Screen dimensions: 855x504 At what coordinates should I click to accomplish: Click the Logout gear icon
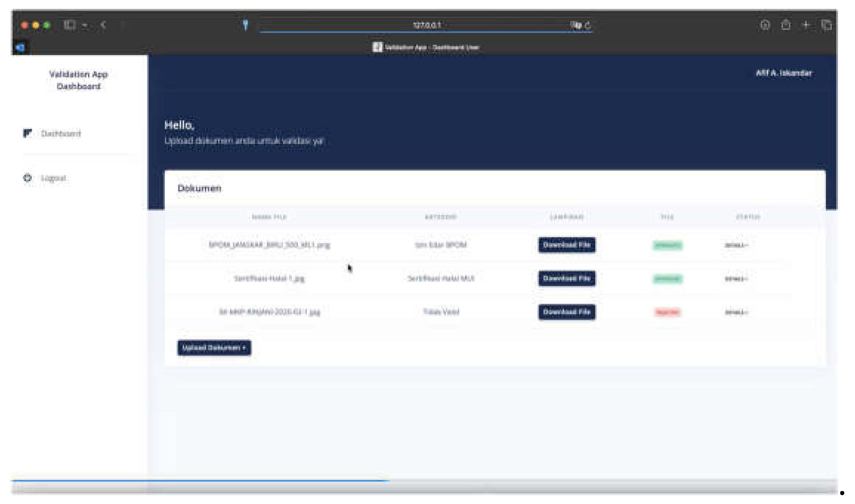(x=27, y=178)
